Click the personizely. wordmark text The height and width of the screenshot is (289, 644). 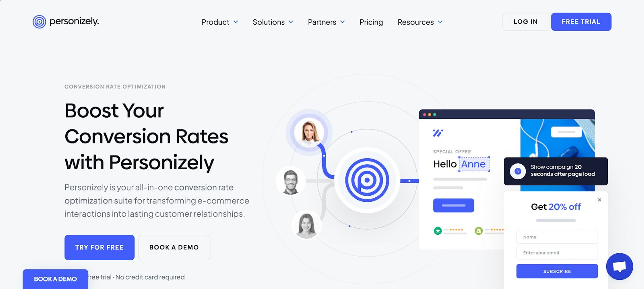pyautogui.click(x=74, y=21)
